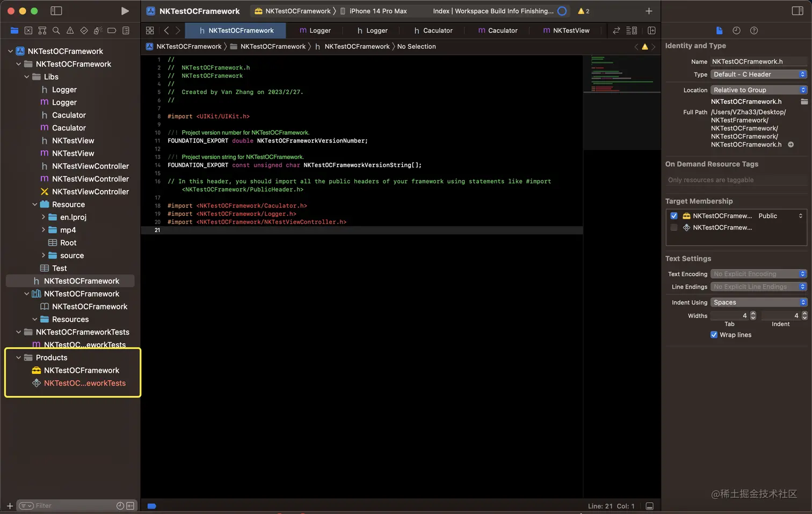Add a new editor pane on right
The width and height of the screenshot is (812, 514).
651,31
